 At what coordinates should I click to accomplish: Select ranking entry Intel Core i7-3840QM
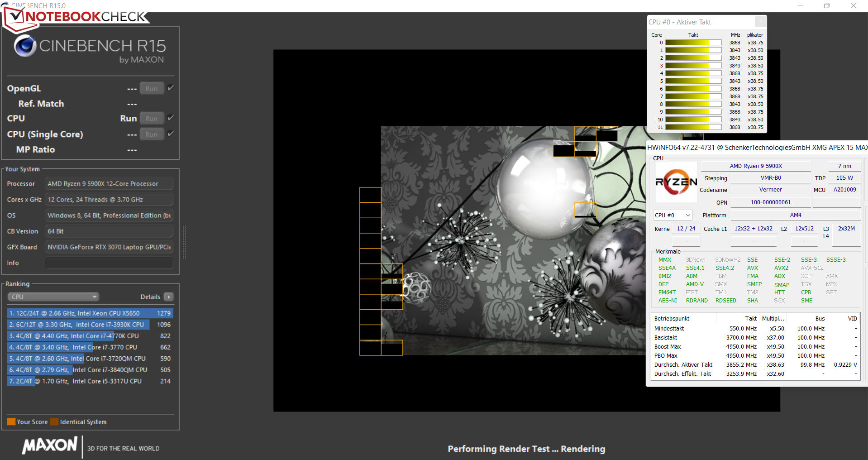coord(90,370)
